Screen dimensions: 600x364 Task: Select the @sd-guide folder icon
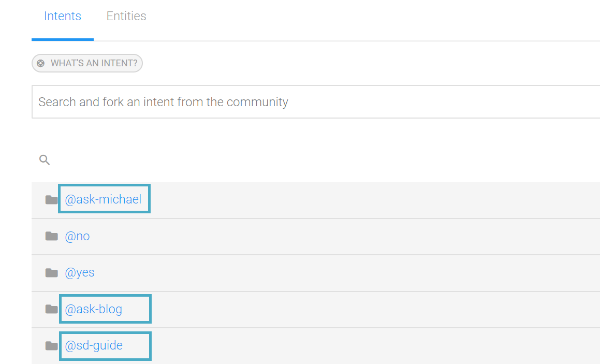[51, 346]
